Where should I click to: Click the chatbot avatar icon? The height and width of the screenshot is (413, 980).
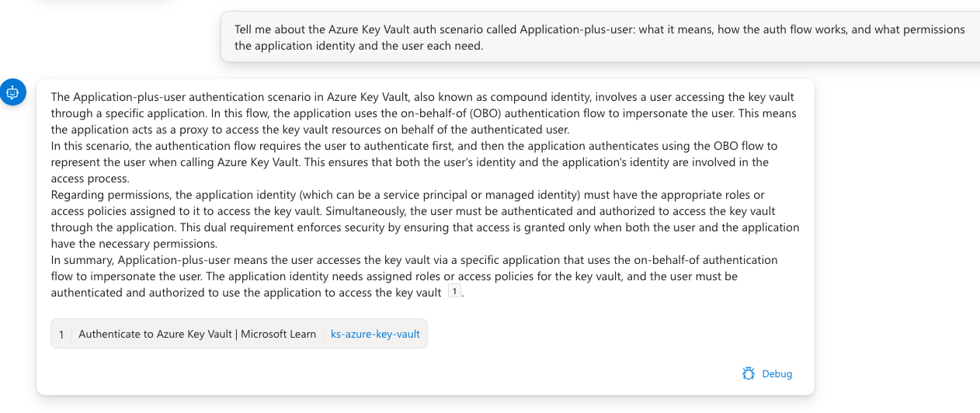point(13,92)
